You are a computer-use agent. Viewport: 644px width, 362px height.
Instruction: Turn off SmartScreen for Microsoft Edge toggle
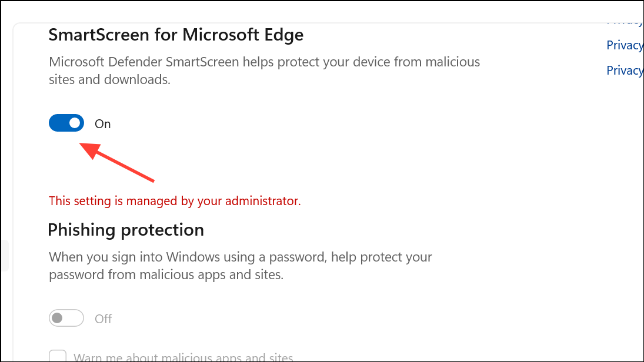[x=66, y=123]
